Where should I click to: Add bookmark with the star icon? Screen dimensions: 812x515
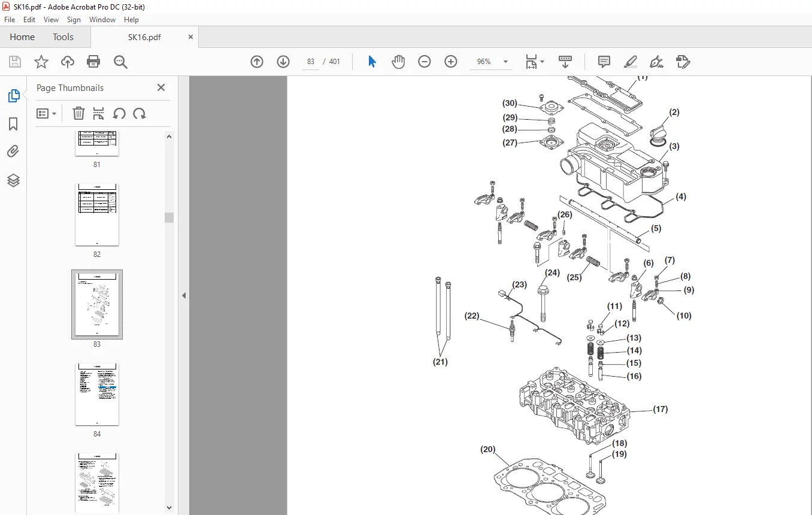point(41,62)
